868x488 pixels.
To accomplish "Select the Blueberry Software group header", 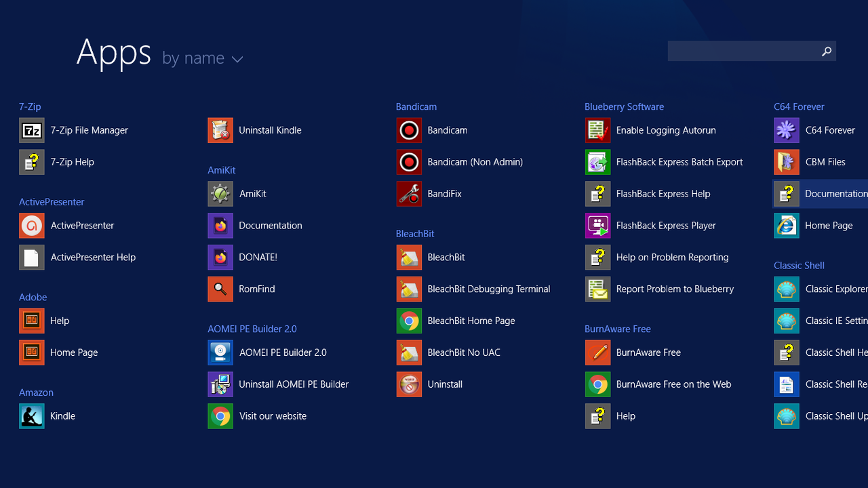I will pos(624,106).
